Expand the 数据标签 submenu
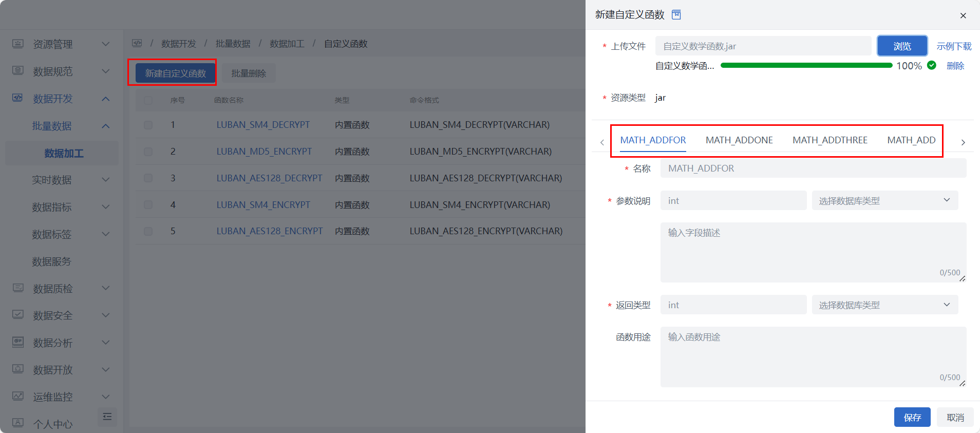 [105, 234]
